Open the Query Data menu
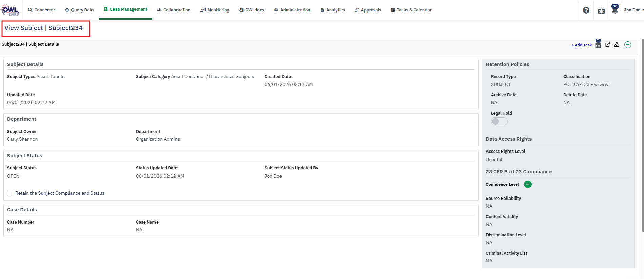 coord(79,10)
